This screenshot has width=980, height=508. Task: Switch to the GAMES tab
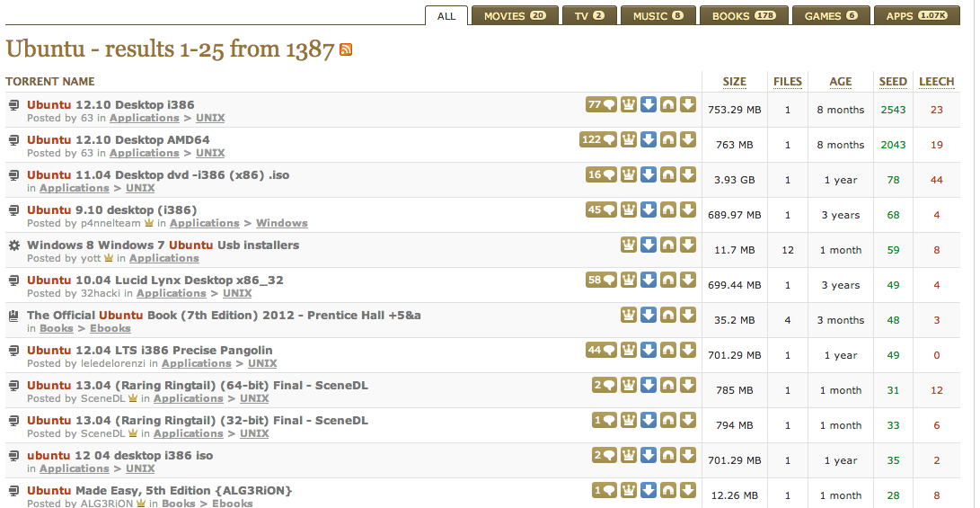pyautogui.click(x=831, y=15)
